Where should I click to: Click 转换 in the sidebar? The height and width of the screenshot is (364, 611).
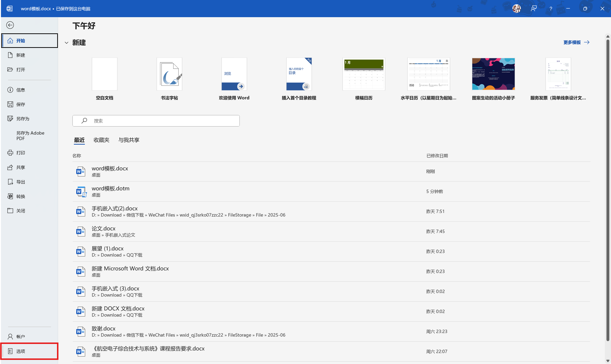click(30, 197)
